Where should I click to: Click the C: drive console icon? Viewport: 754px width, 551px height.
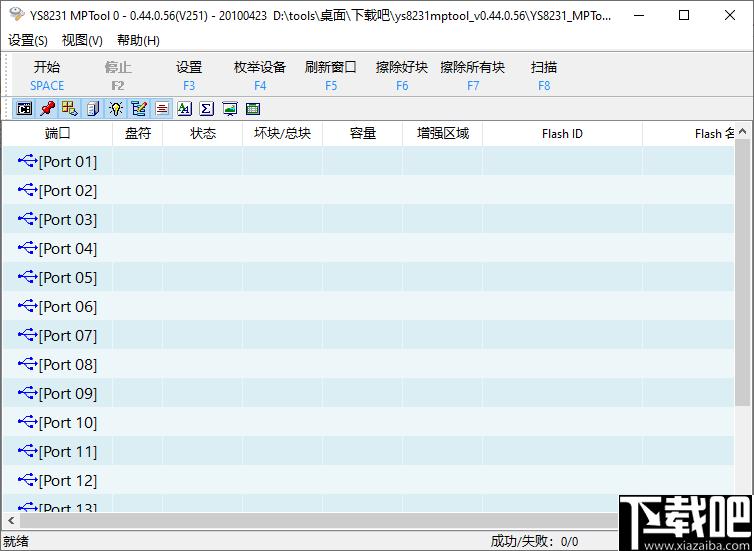[25, 109]
